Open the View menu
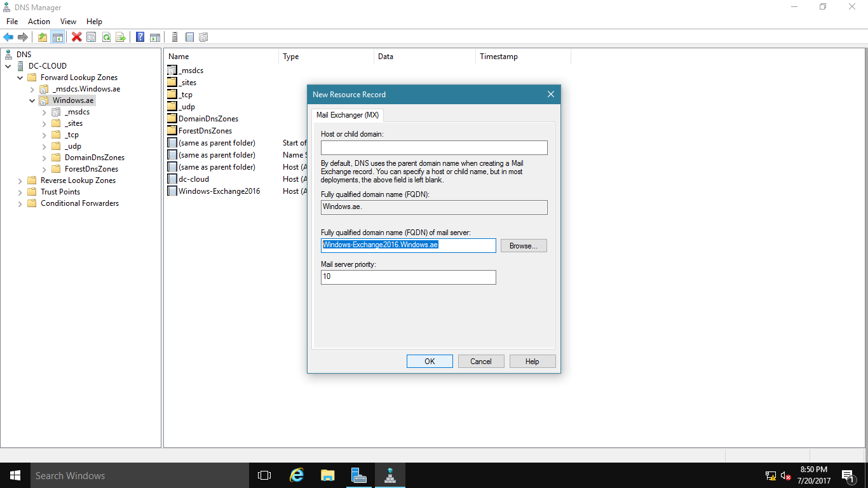The height and width of the screenshot is (488, 868). [68, 22]
